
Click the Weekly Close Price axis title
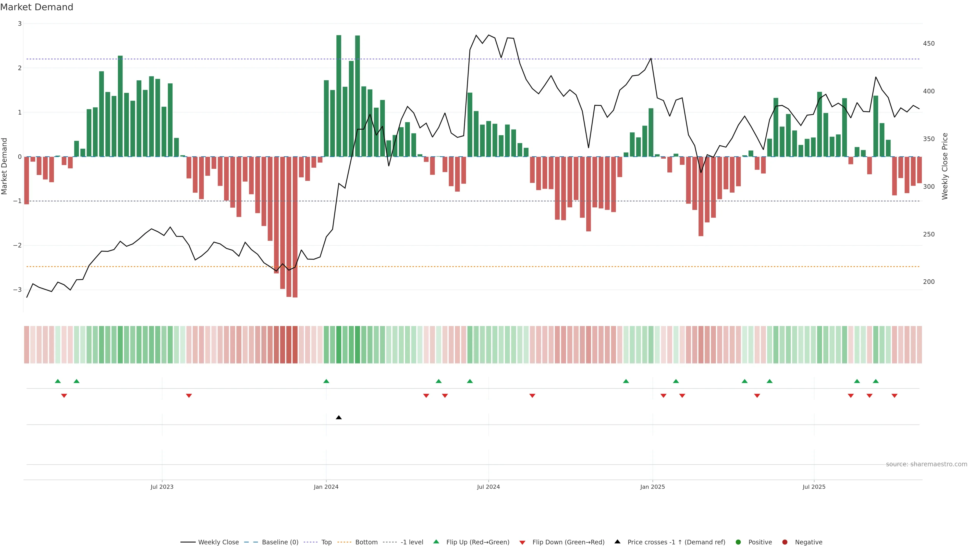tap(945, 166)
